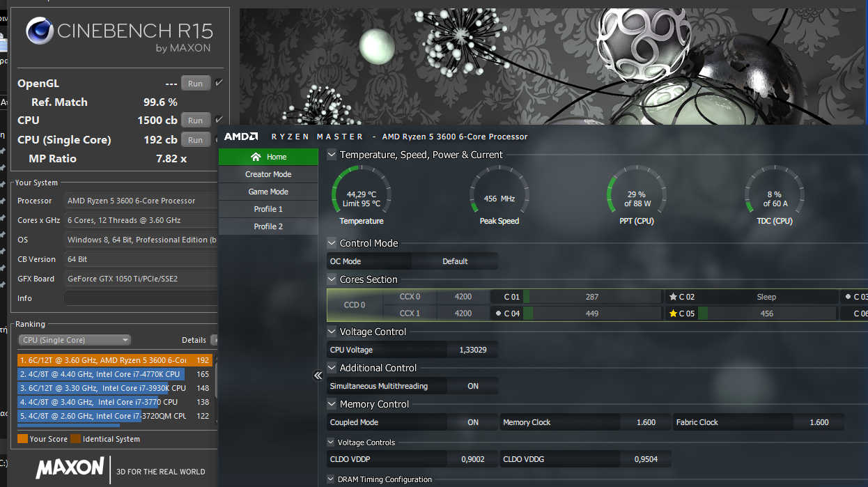Toggle Simultaneous Multithreading ON value

tap(473, 386)
